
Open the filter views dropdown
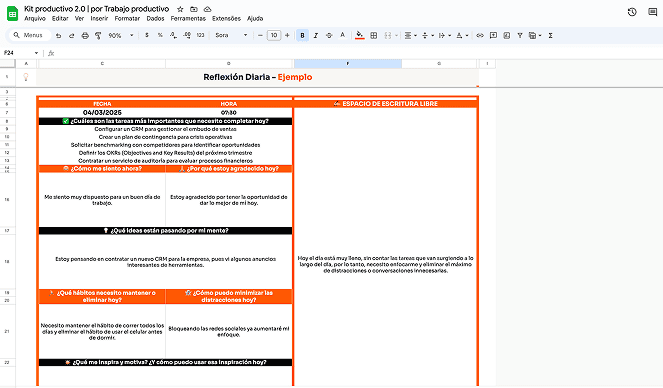(535, 36)
